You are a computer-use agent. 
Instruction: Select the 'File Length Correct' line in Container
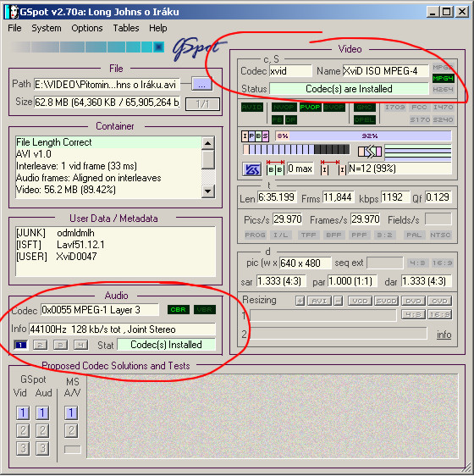coord(108,142)
